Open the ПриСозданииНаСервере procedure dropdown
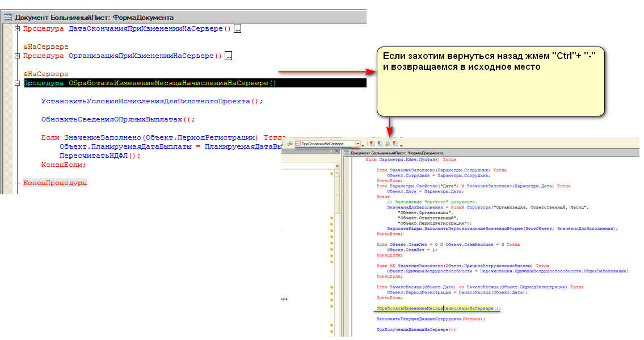 [357, 144]
